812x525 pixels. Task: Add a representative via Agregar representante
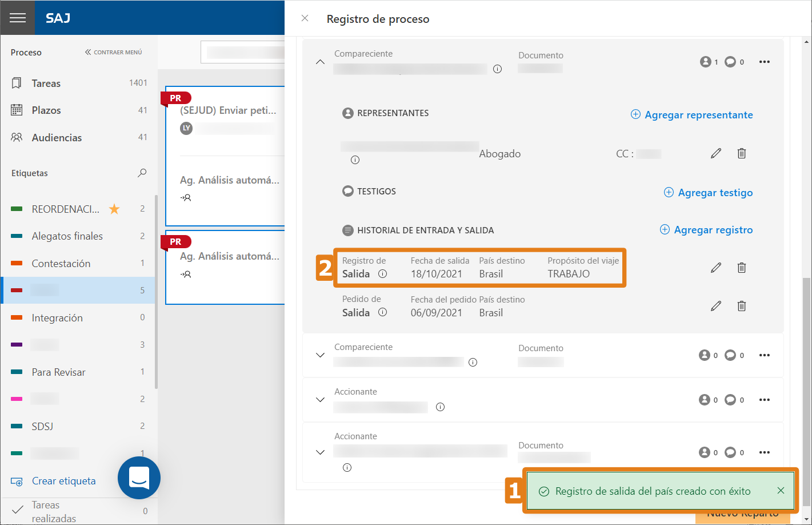691,115
